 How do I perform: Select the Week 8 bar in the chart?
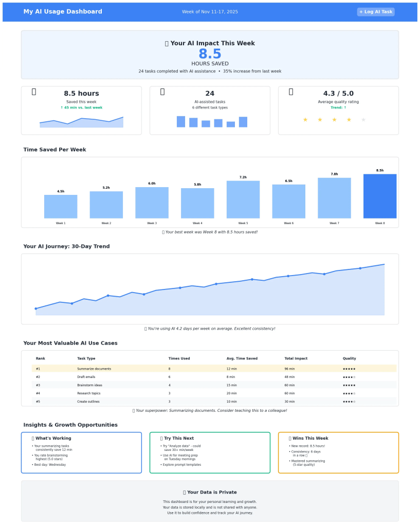click(379, 196)
